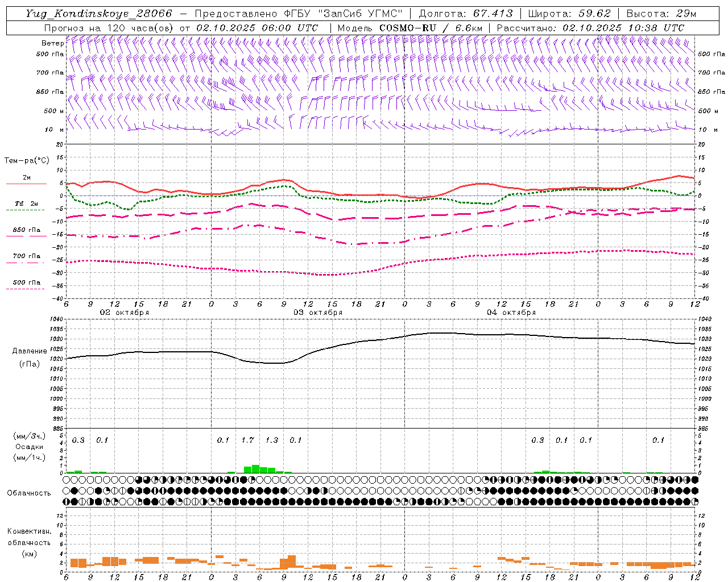
Task: Select the forecast start 02.10.2025 06:00 UTC
Action: click(257, 28)
